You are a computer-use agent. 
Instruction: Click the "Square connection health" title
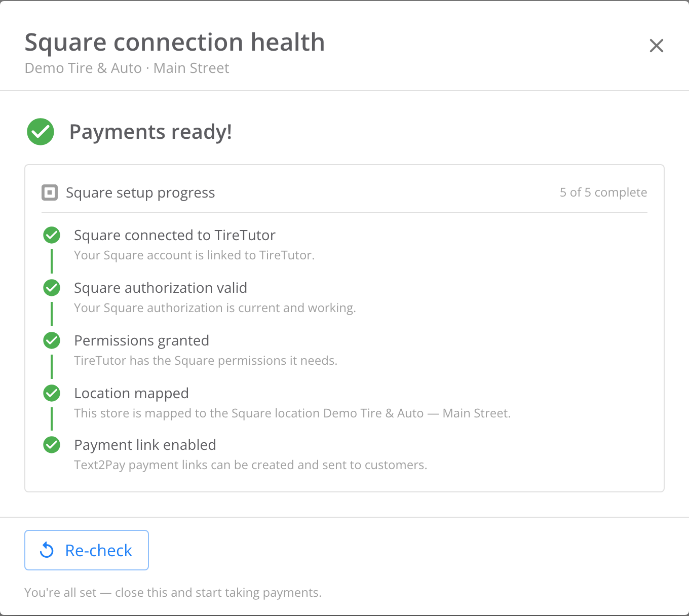pos(175,43)
